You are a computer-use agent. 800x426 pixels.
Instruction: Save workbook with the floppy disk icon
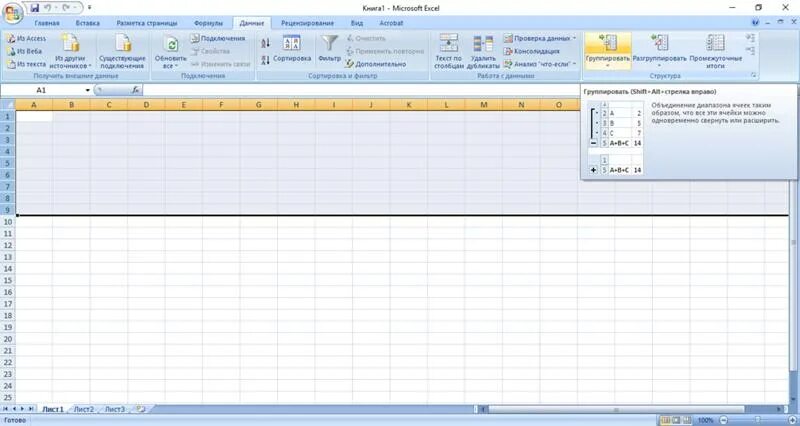point(35,8)
